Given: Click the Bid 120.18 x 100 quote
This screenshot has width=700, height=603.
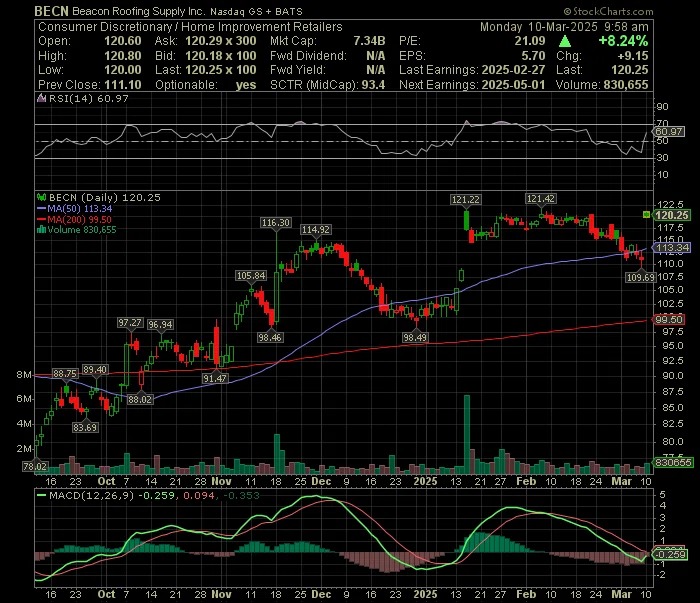Looking at the screenshot, I should [x=221, y=56].
